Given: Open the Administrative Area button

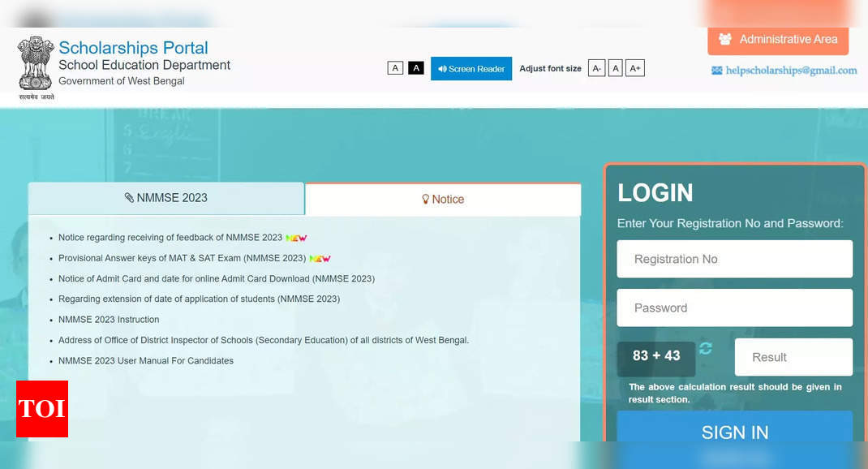Looking at the screenshot, I should coord(778,39).
